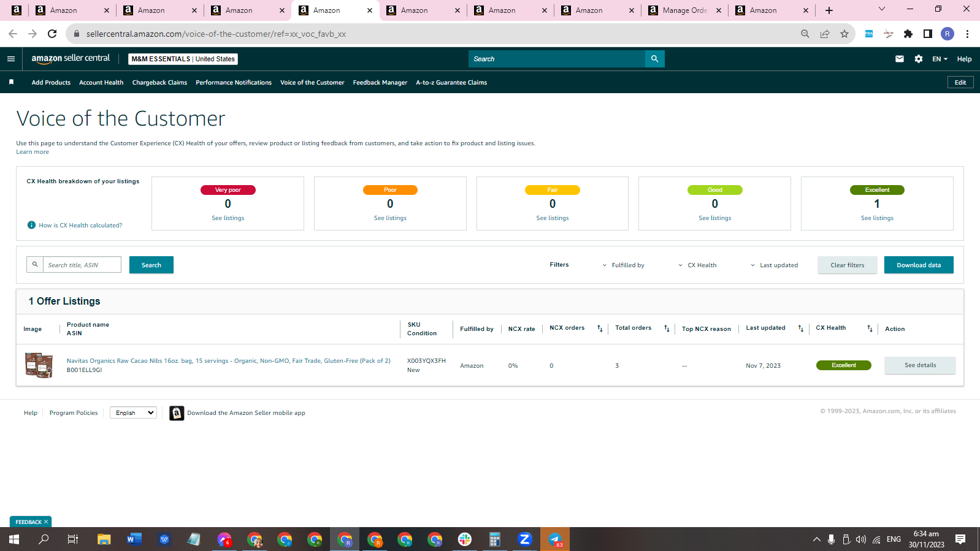The width and height of the screenshot is (980, 551).
Task: Open Add Products in the nav bar
Action: coord(51,82)
